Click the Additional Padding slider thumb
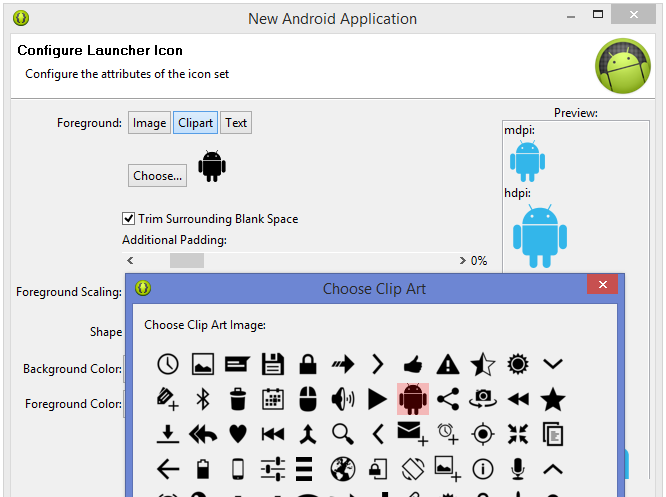 point(187,260)
